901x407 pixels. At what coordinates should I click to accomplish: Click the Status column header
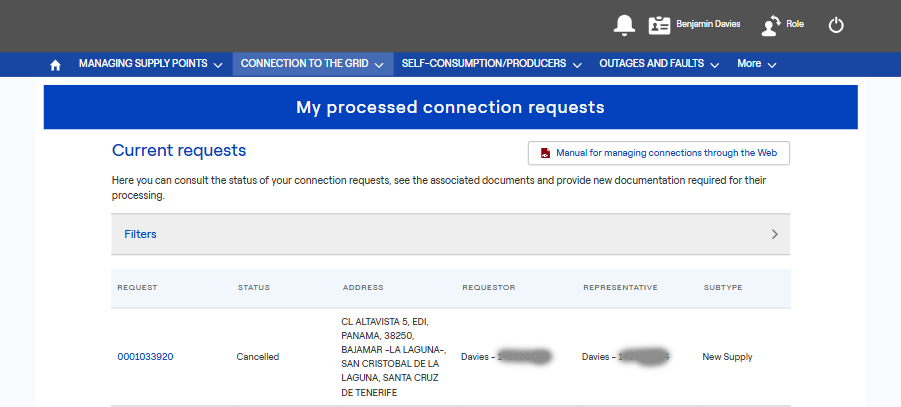coord(254,288)
